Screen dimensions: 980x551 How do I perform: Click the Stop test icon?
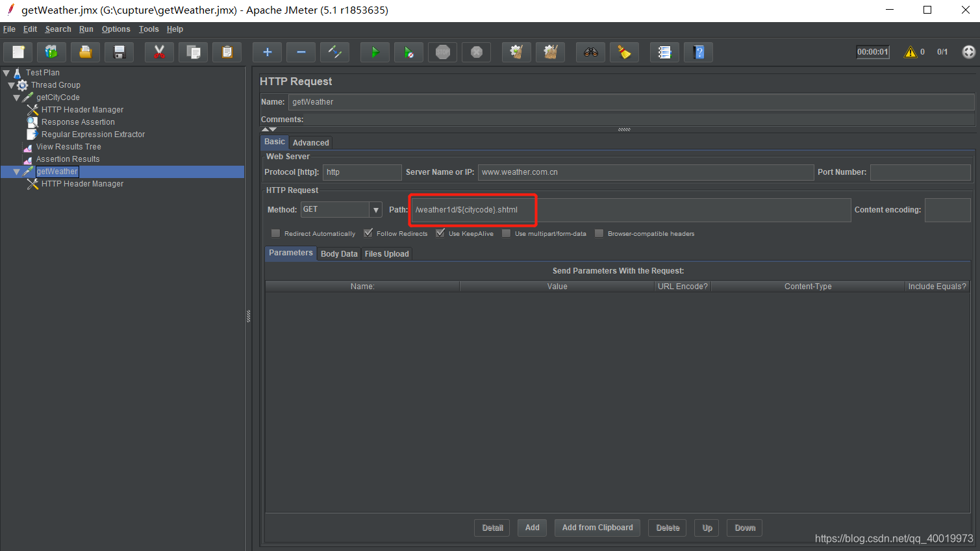[x=443, y=52]
